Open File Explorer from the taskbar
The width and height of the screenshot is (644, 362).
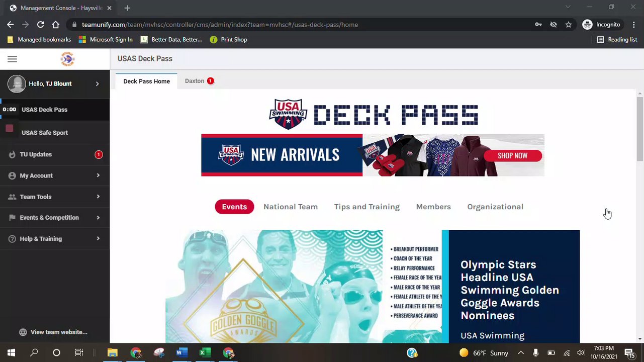pyautogui.click(x=112, y=353)
